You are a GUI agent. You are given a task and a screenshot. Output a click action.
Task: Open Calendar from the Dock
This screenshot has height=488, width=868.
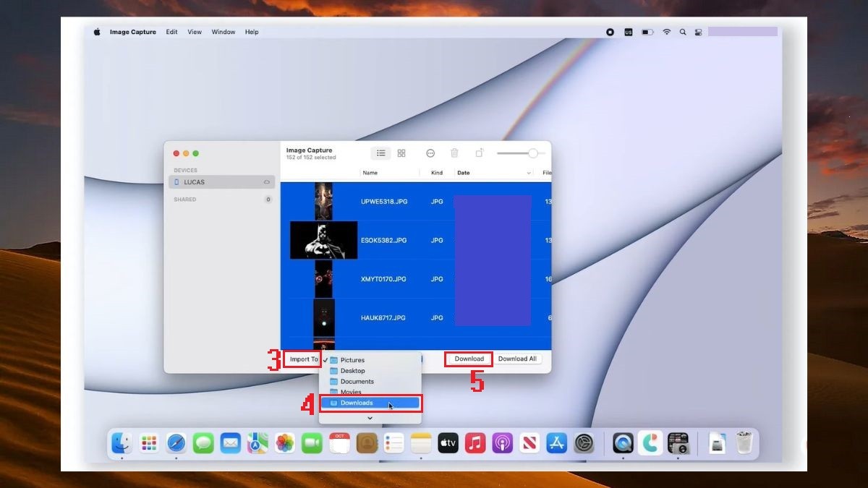[x=339, y=442]
